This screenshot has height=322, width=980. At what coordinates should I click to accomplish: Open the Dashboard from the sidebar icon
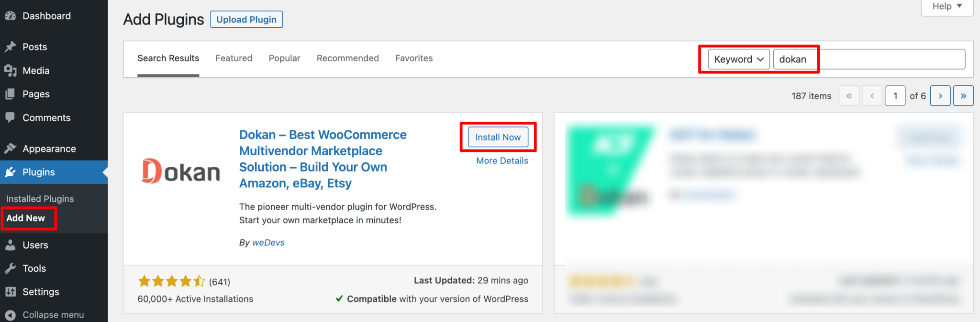(x=11, y=15)
